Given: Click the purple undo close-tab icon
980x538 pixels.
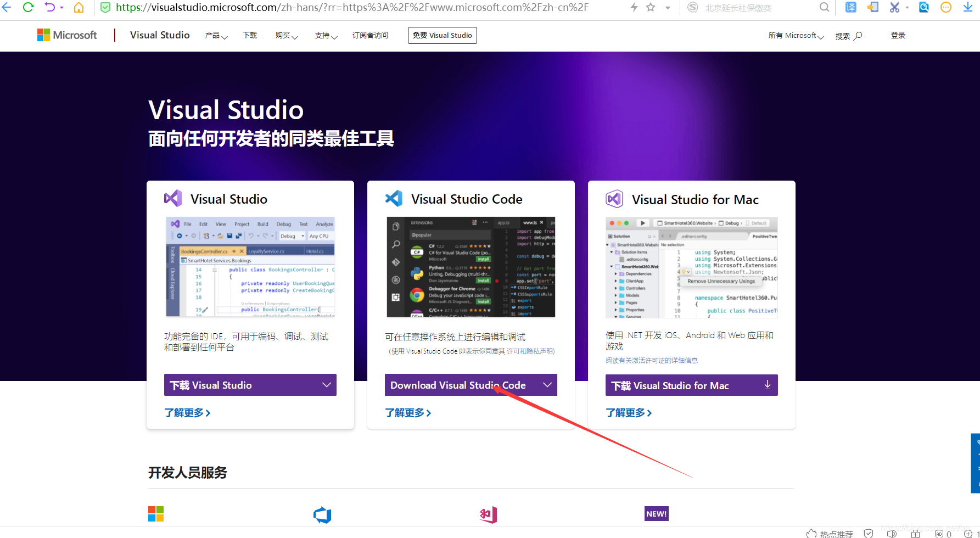Looking at the screenshot, I should tap(50, 8).
